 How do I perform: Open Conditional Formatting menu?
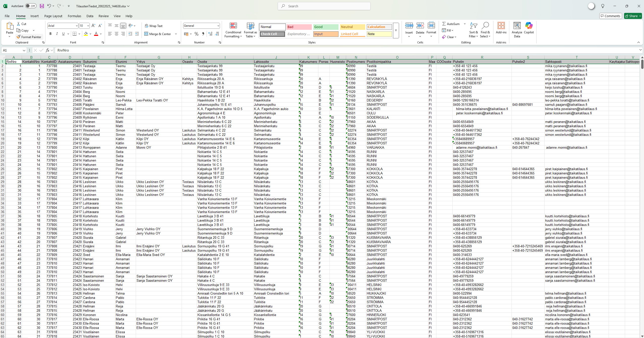[233, 30]
